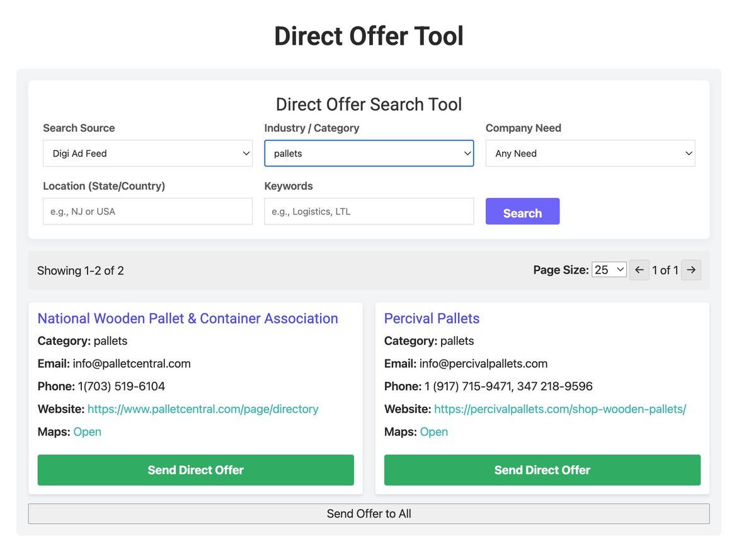Click the Direct Offer Tool page title
This screenshot has width=756, height=551.
click(x=369, y=36)
